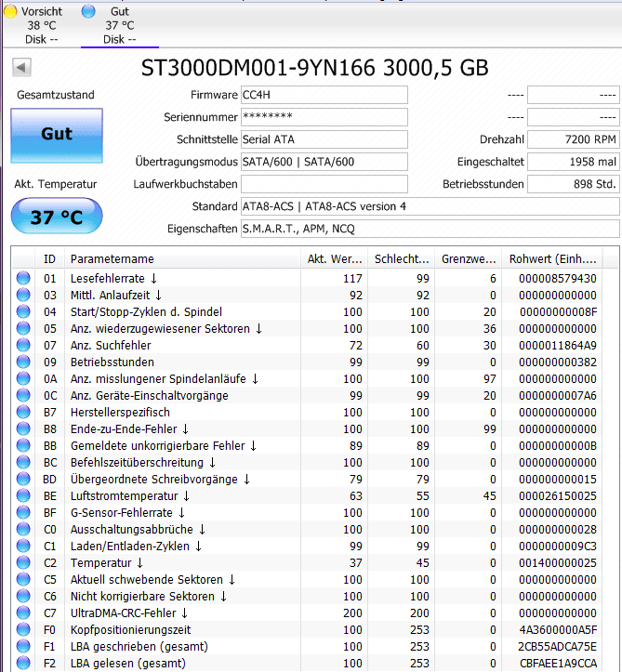Click the Übertragungsmodus field SATA/600
Screen dimensions: 622x672
[x=324, y=162]
